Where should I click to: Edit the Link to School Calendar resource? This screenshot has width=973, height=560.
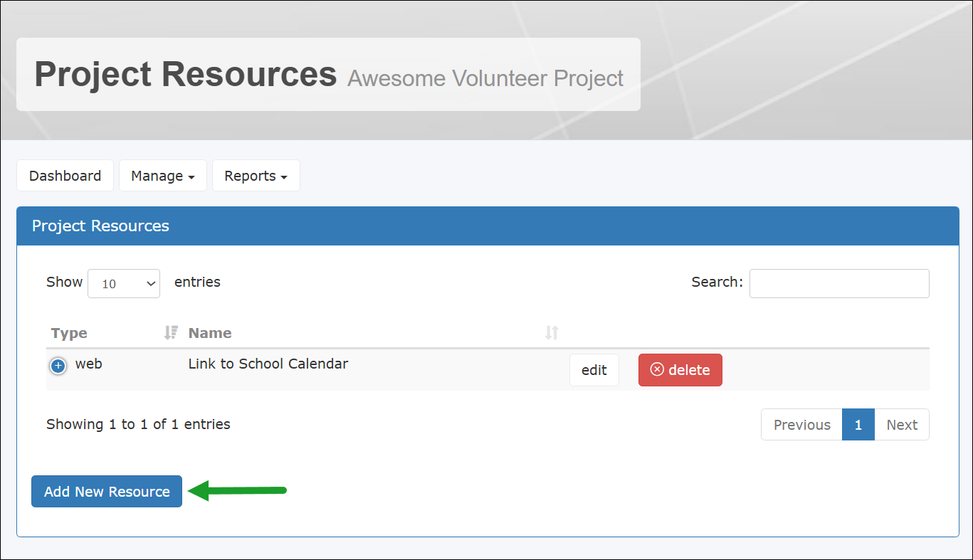coord(594,370)
